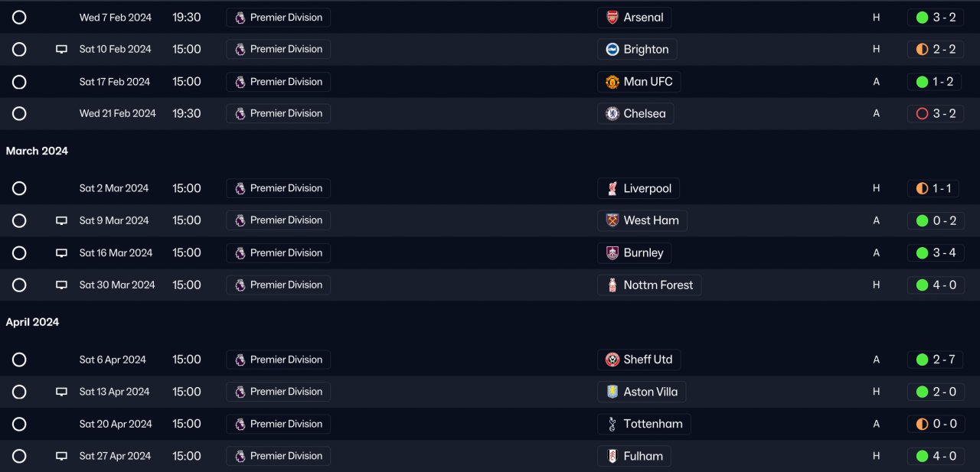Screen dimensions: 980x472
Task: Open Premier Division tag on Burnley row
Action: [279, 253]
